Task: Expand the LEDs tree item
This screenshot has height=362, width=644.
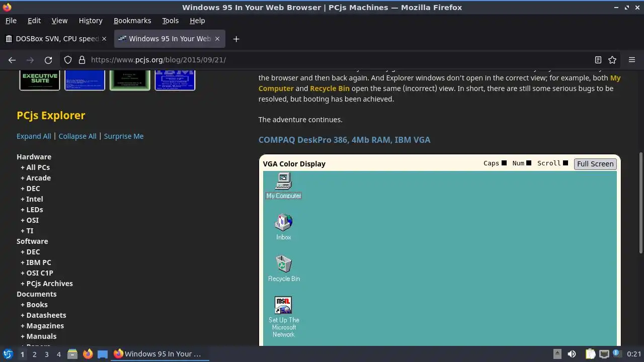Action: tap(32, 210)
